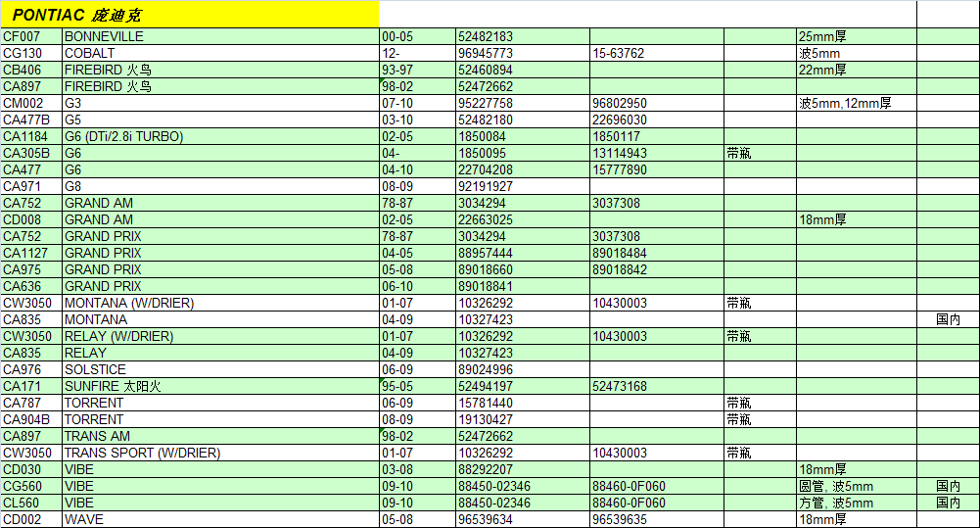Click the TRANS SPORT (W/DRIER) cell

pyautogui.click(x=220, y=453)
